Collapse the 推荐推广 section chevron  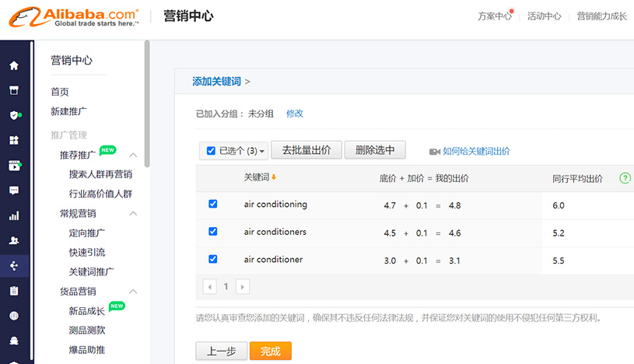click(133, 156)
